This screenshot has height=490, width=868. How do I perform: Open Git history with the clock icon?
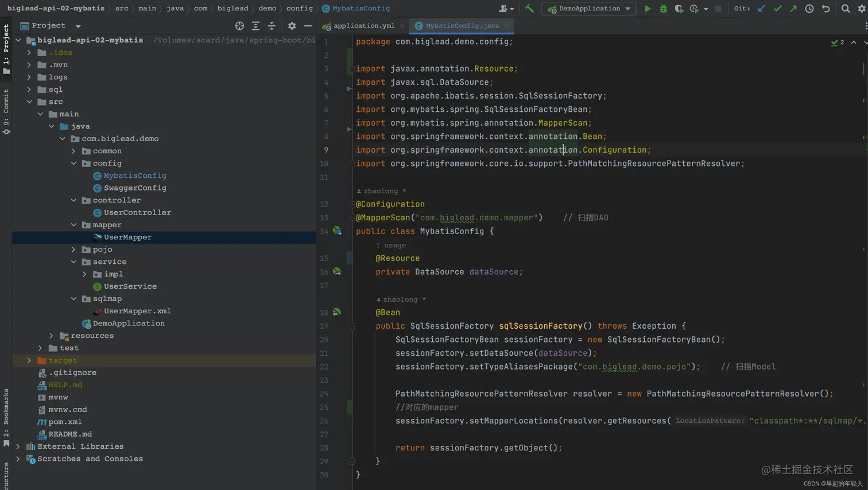coord(809,9)
